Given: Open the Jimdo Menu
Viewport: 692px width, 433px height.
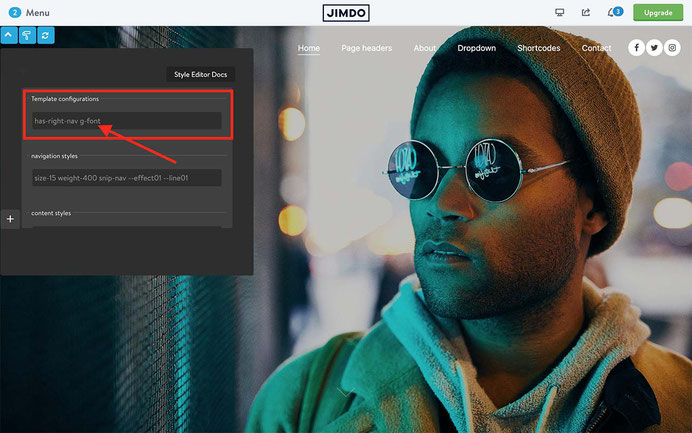Looking at the screenshot, I should point(38,13).
